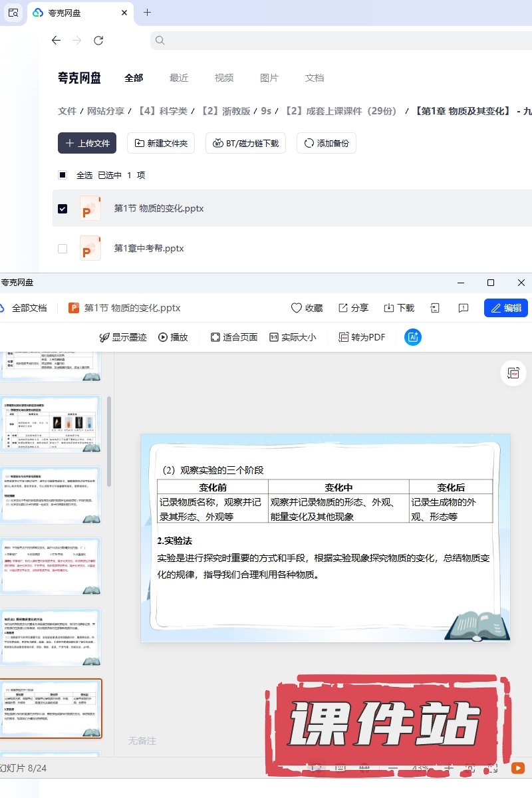Switch to the 文档 tab
The height and width of the screenshot is (798, 532).
point(315,78)
